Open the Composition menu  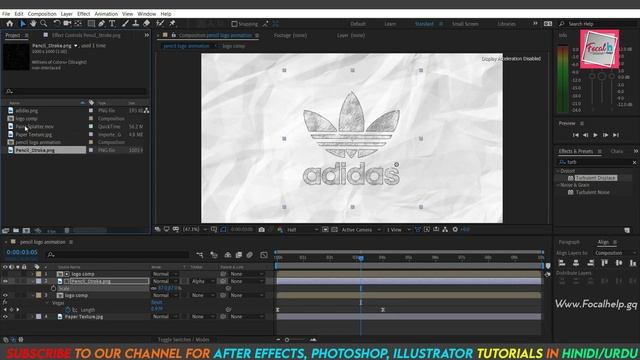click(x=42, y=14)
